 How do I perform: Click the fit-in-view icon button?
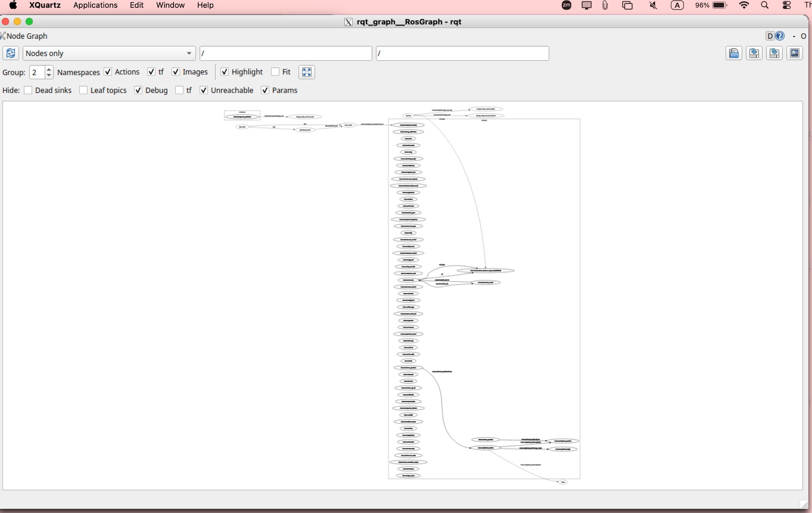[x=307, y=72]
